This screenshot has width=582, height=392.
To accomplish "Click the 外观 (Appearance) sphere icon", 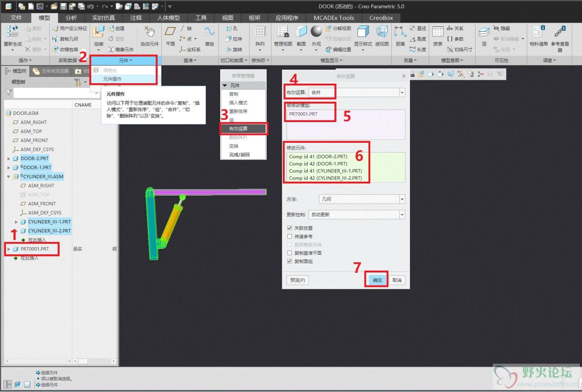I will pos(316,32).
